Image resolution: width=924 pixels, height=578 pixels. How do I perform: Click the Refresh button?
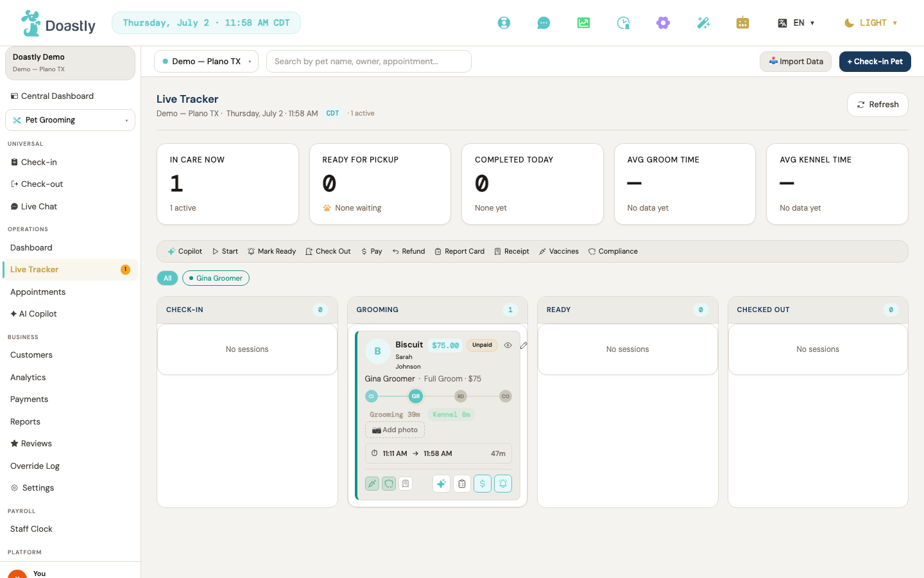878,105
